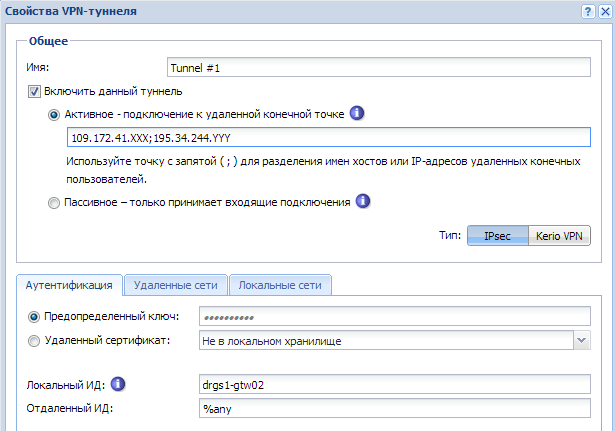The image size is (615, 431).
Task: Click the Отдаленный ИД field with %any
Action: (x=396, y=408)
